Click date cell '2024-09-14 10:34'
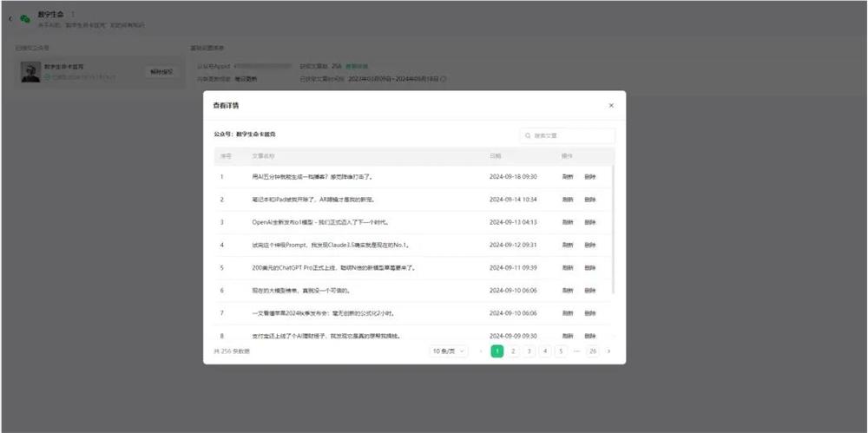 point(513,200)
